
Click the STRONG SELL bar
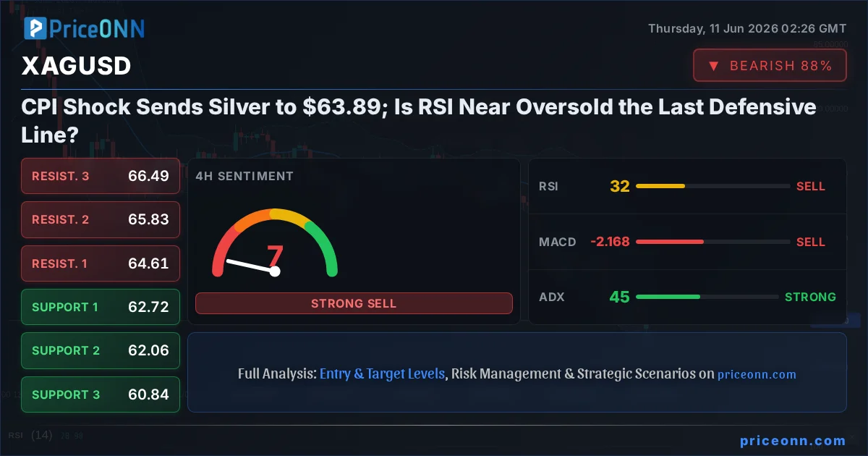tap(354, 303)
